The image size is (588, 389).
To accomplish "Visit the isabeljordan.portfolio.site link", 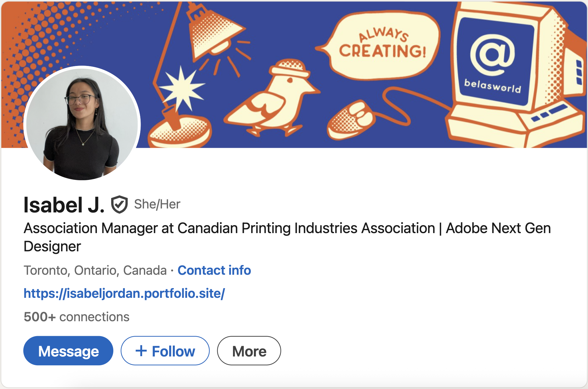I will 124,293.
